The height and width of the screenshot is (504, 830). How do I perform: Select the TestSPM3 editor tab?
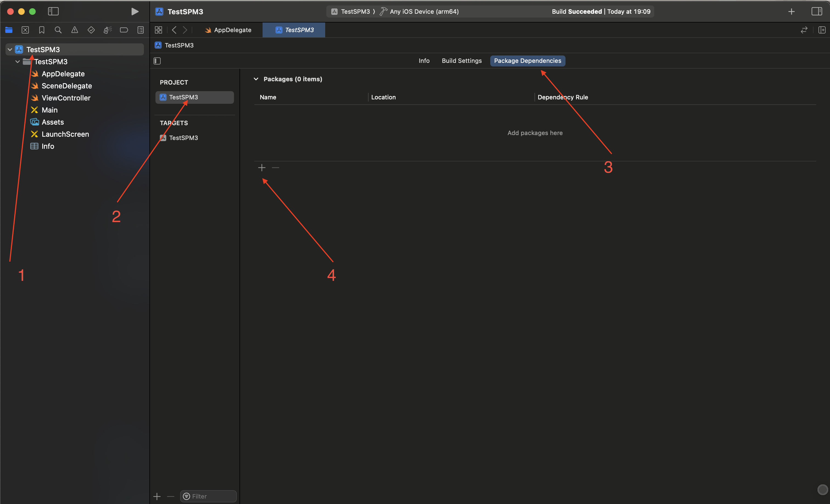coord(294,30)
